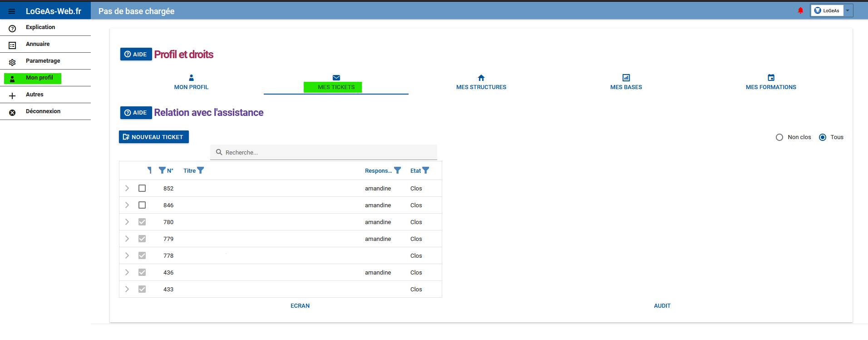Screen dimensions: 868x340
Task: Expand the details of ticket 436
Action: (127, 272)
